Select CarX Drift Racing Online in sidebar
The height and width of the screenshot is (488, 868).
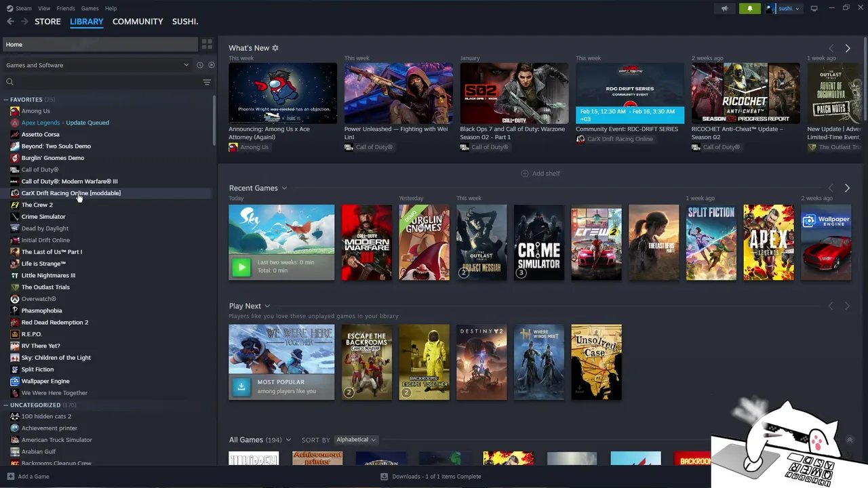pos(71,193)
